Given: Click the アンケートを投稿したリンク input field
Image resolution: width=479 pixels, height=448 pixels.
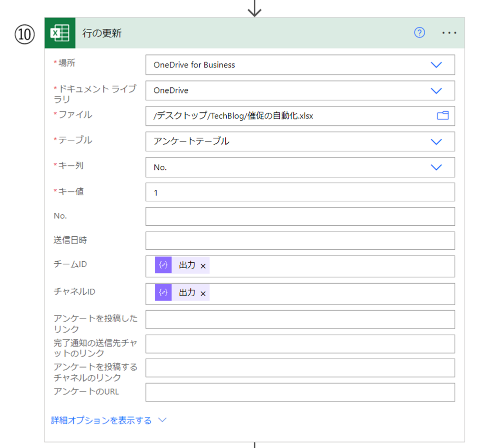Looking at the screenshot, I should coord(300,320).
